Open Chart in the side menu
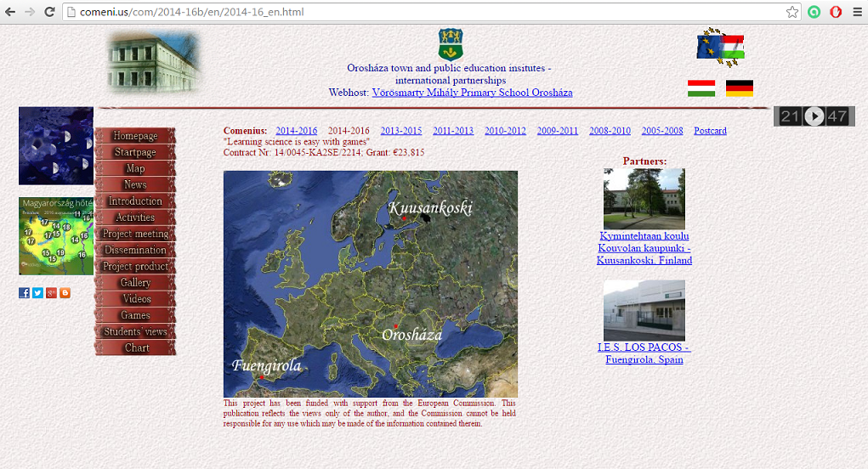 (x=136, y=348)
